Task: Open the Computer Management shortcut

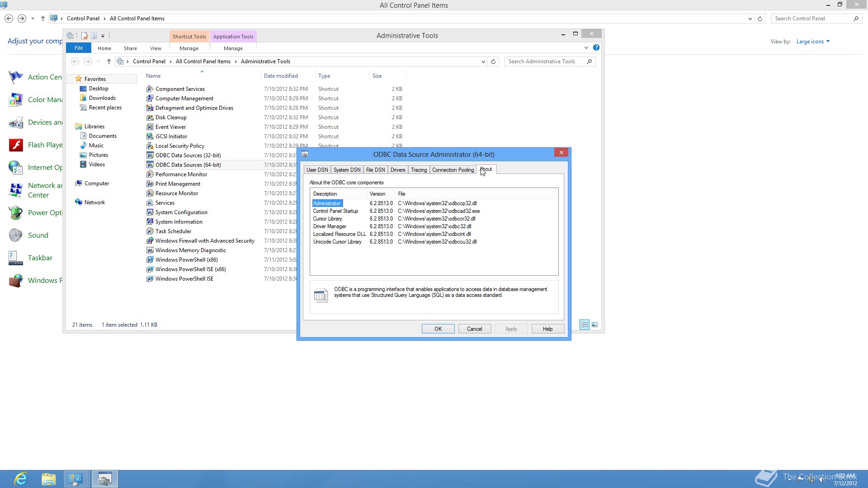Action: pos(184,99)
